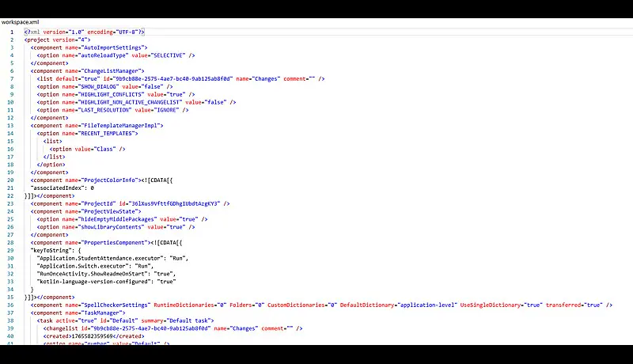This screenshot has width=633, height=364.
Task: Click line number 27 in the gutter
Action: [10, 235]
